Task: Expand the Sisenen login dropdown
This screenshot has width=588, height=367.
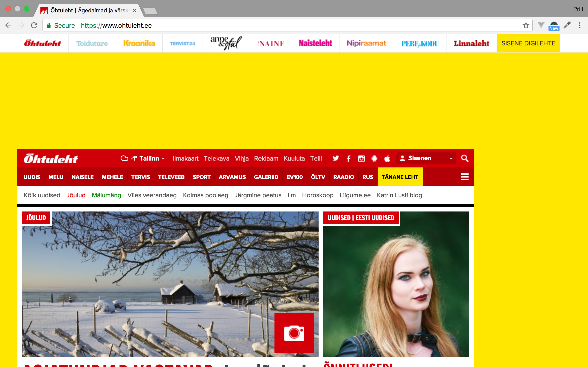Action: pyautogui.click(x=451, y=158)
